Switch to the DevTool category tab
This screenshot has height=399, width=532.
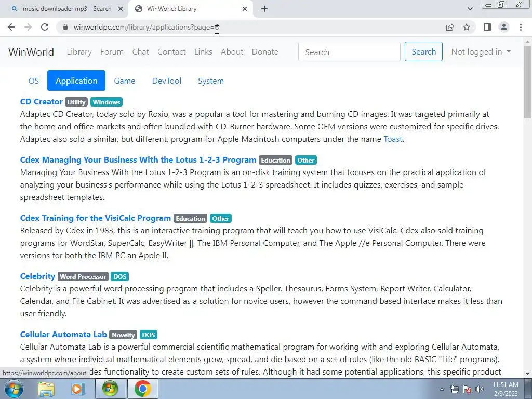pos(167,81)
